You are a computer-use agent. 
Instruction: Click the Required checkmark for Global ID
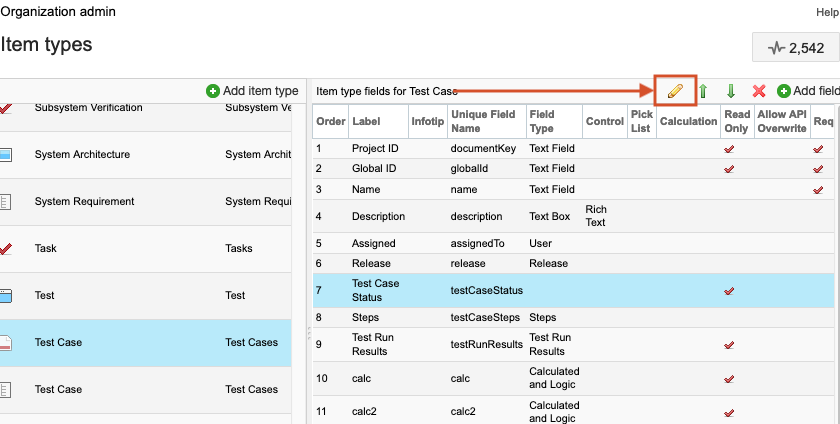coord(818,169)
